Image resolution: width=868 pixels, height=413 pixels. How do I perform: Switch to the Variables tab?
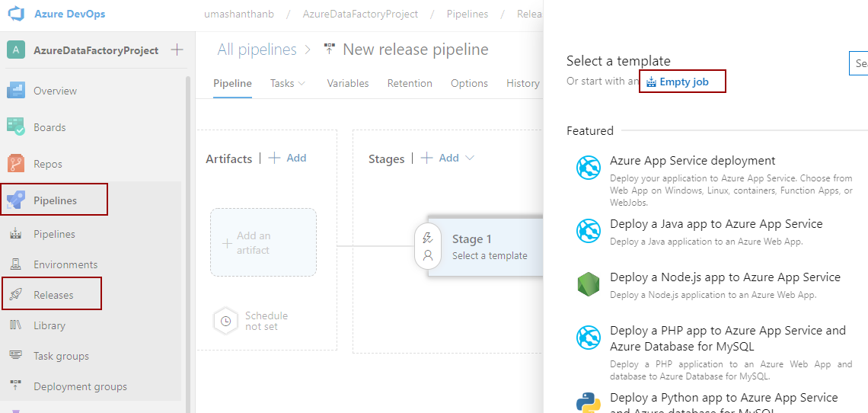click(348, 83)
